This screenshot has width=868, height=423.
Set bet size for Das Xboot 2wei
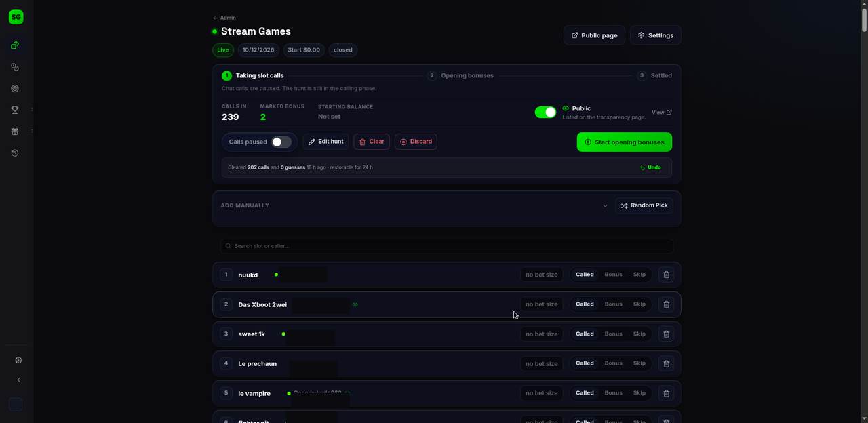(x=541, y=304)
